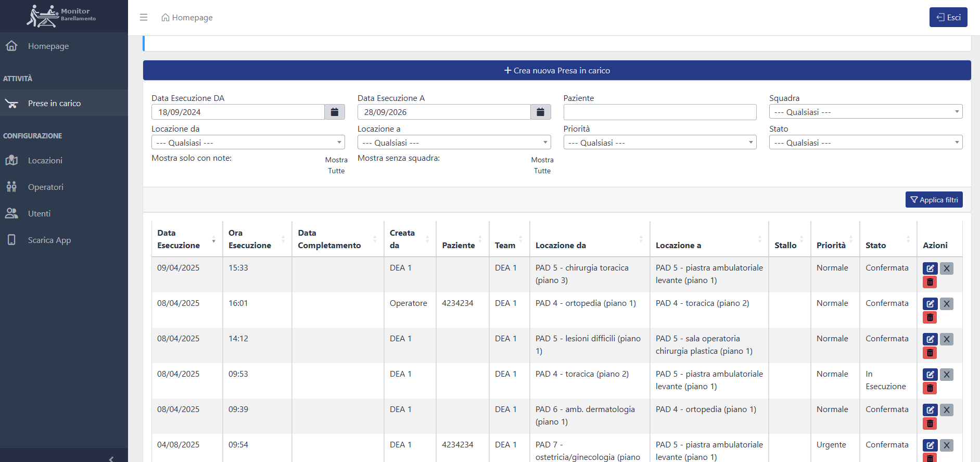Image resolution: width=980 pixels, height=462 pixels.
Task: Sort table by Ora Esecuzione column header
Action: (257, 239)
